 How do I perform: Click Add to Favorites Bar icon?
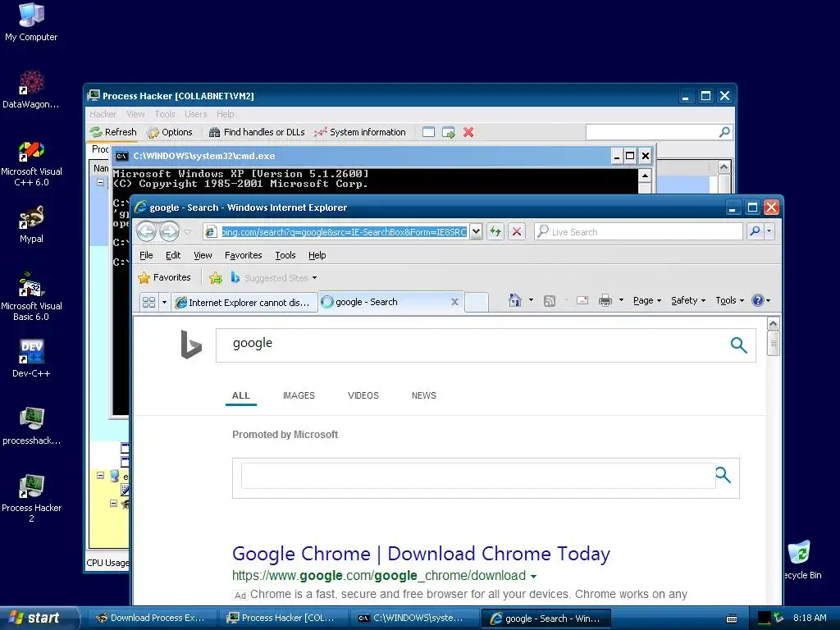216,277
